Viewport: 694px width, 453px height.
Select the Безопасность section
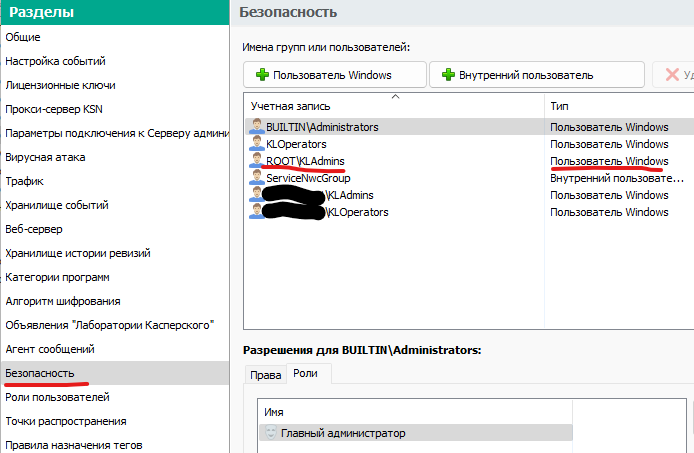pos(115,373)
